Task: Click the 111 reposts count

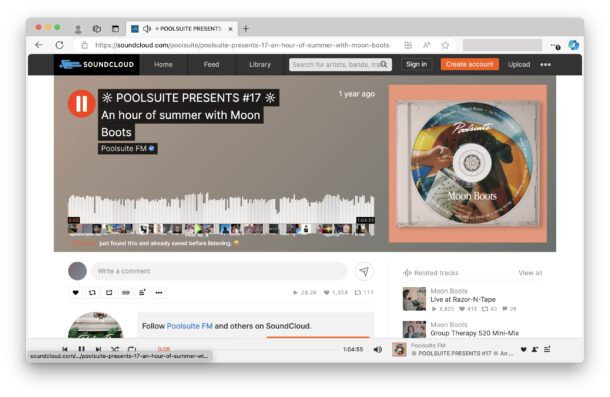Action: [364, 292]
